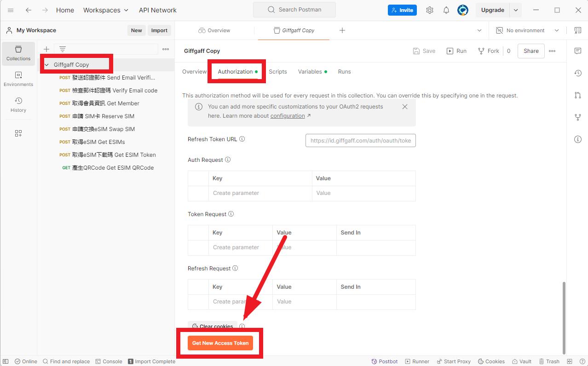Open the configure workspace sidebar icon
Image resolution: width=588 pixels, height=366 pixels.
pyautogui.click(x=18, y=133)
